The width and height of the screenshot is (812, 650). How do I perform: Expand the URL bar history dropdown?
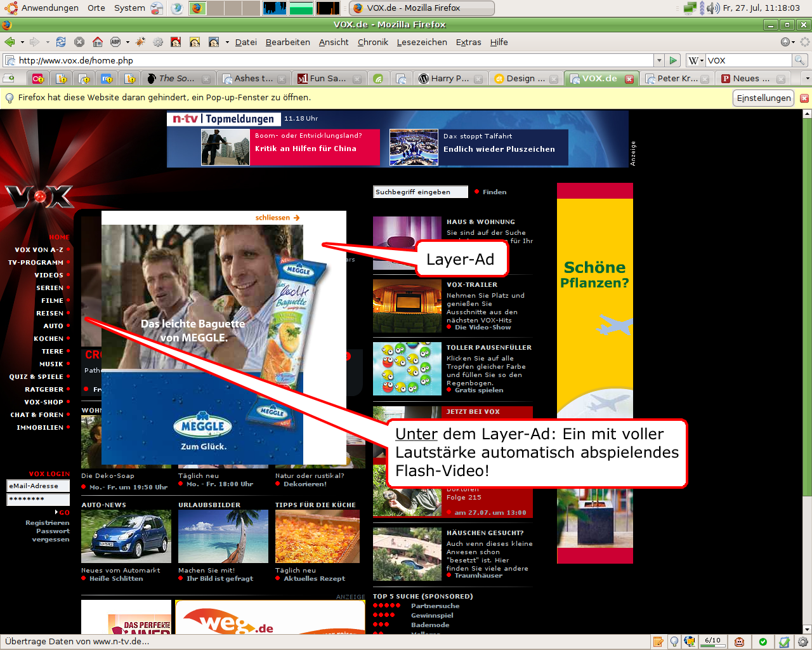point(659,60)
